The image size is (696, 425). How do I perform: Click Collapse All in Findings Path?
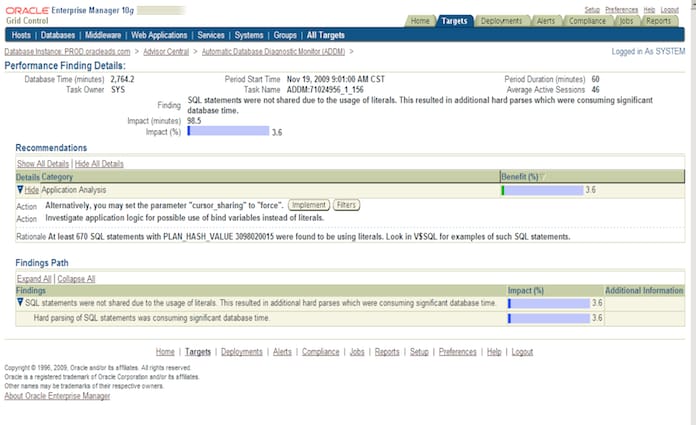pos(76,278)
